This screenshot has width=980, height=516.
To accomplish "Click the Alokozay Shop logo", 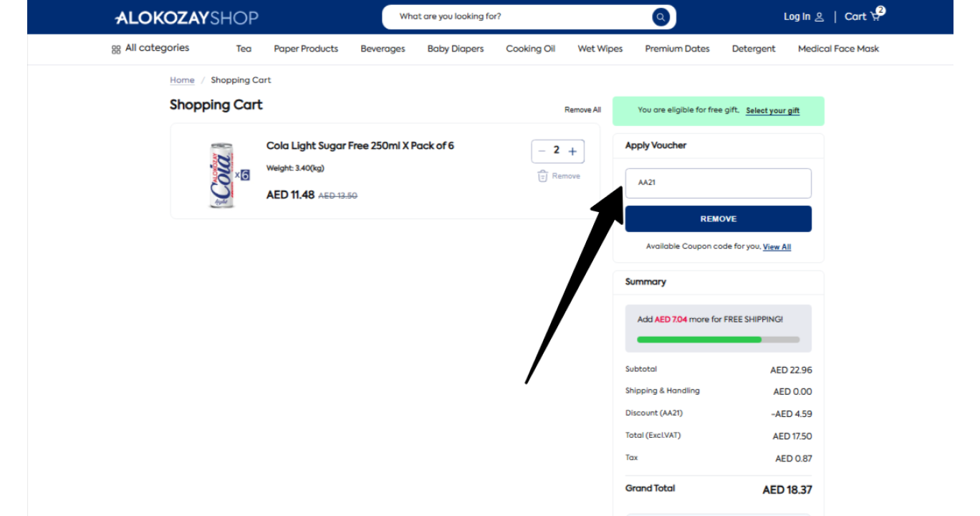I will tap(186, 17).
